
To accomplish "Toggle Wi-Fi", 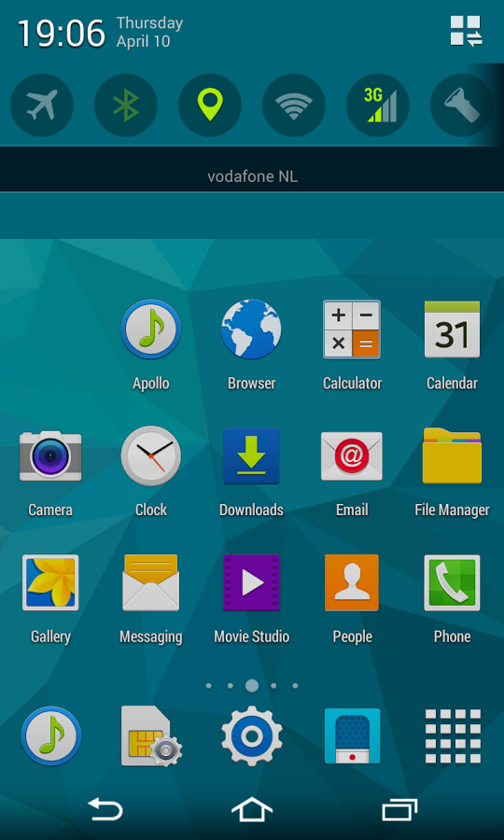I will [293, 105].
